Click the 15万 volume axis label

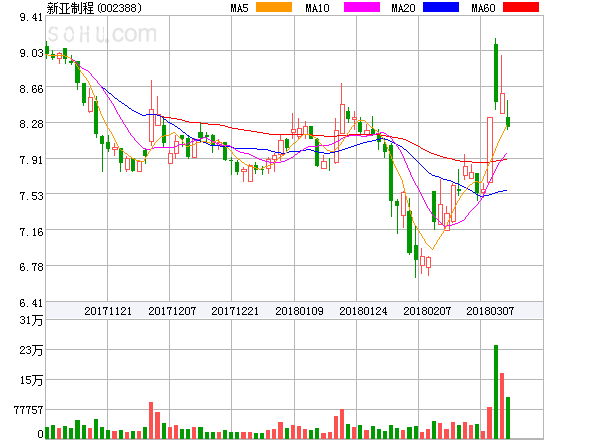[x=31, y=380]
